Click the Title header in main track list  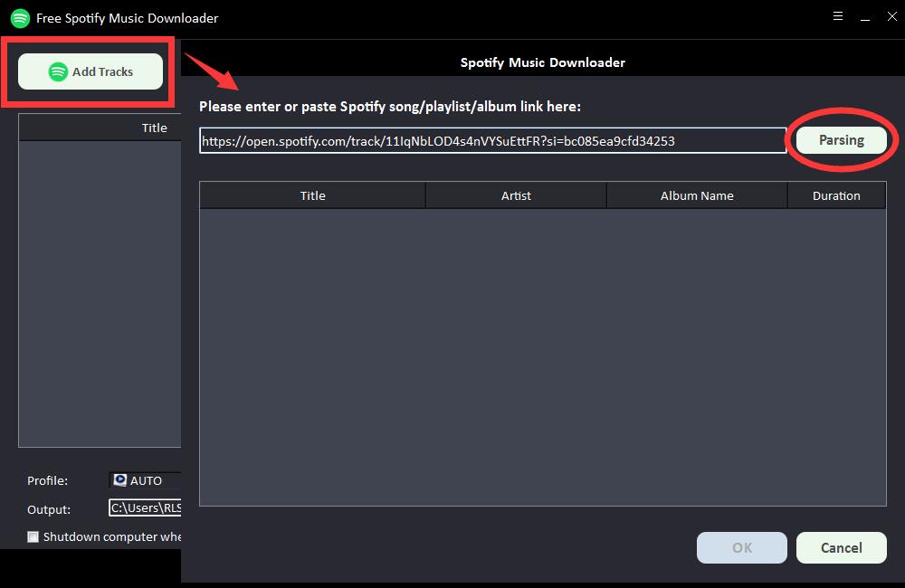click(x=154, y=128)
